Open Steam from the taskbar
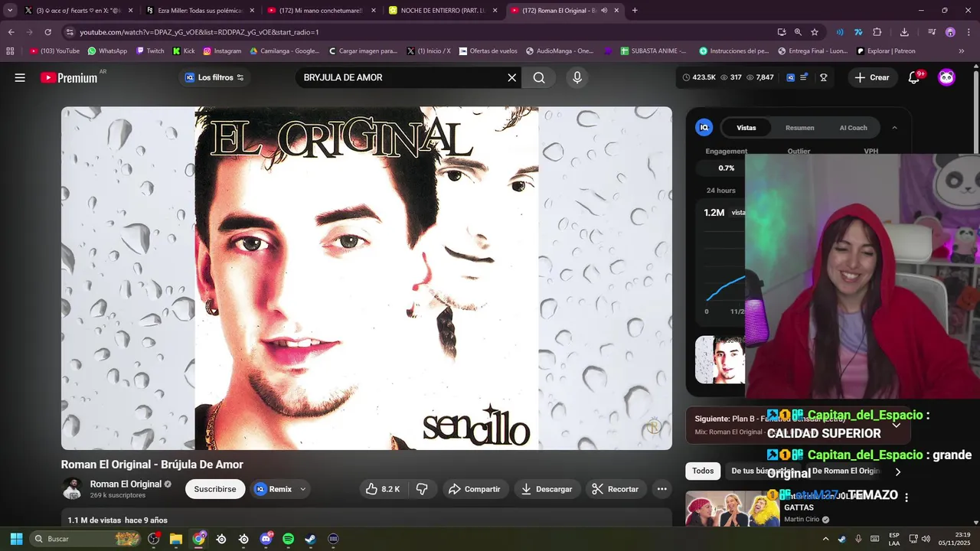The width and height of the screenshot is (980, 551). click(310, 539)
